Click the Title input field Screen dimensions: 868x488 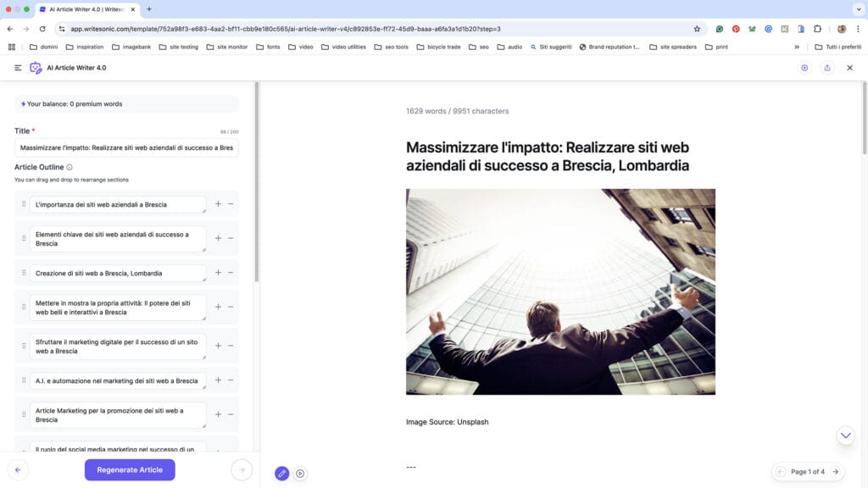[x=126, y=147]
